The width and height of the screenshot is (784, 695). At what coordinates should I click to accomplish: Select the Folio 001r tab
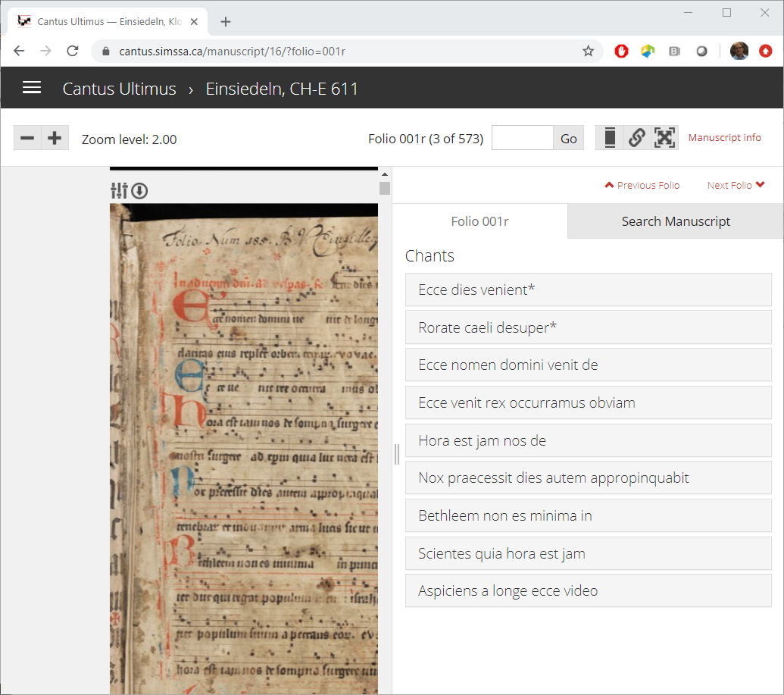(x=480, y=221)
